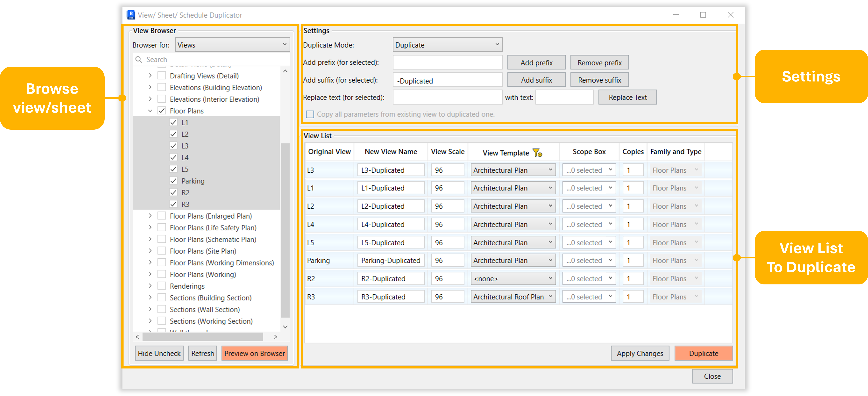This screenshot has width=868, height=396.
Task: Click the New View Name column header
Action: pos(391,152)
